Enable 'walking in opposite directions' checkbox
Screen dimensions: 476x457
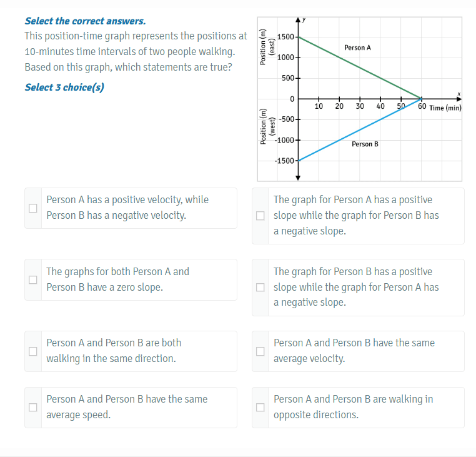click(260, 407)
